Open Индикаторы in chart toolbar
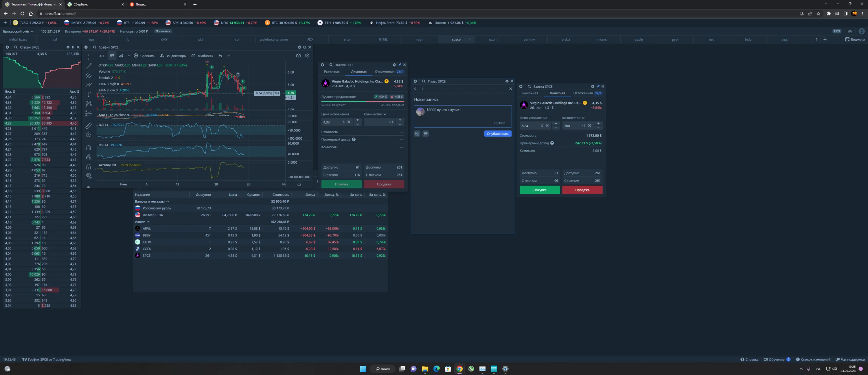 (x=173, y=56)
